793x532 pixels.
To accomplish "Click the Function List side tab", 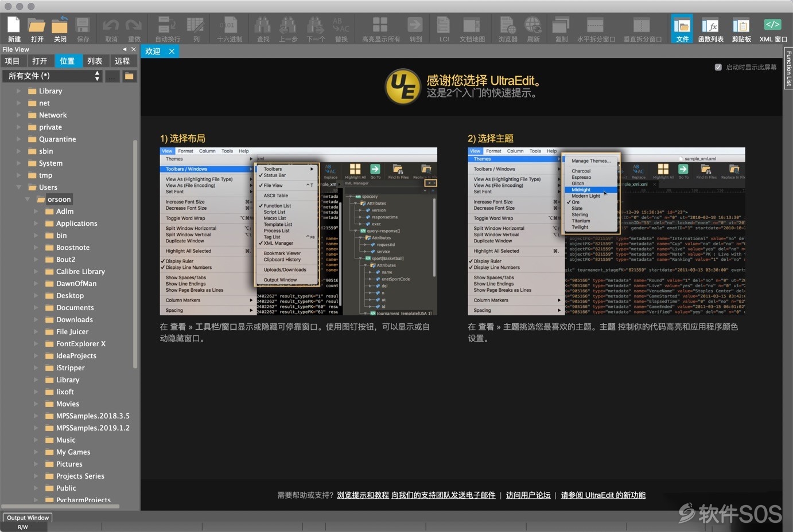I will [x=788, y=69].
